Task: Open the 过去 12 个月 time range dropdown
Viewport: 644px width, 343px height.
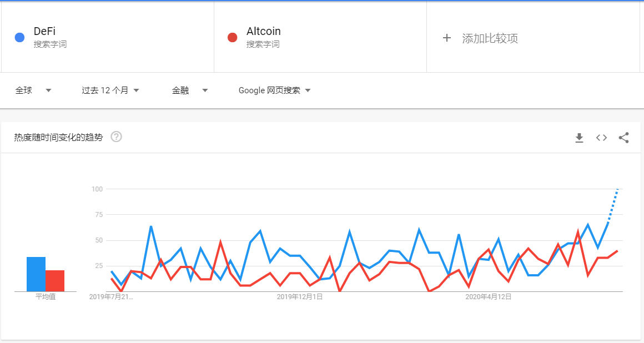Action: pos(110,90)
